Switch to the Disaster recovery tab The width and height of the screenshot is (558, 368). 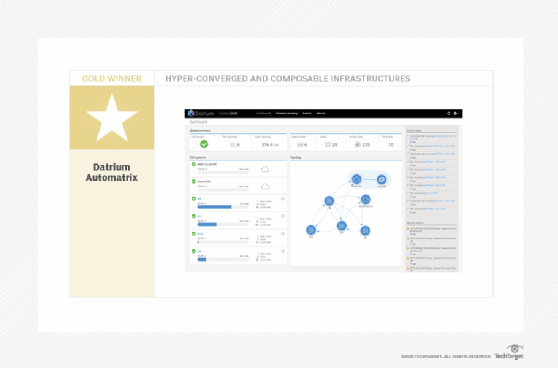[287, 113]
